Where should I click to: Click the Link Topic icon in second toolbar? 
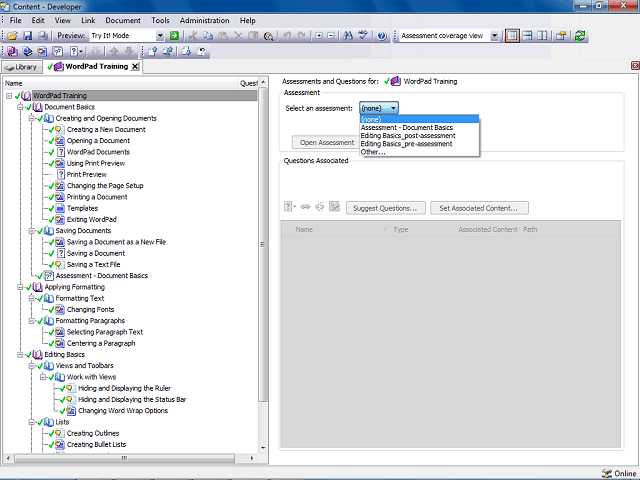click(42, 51)
